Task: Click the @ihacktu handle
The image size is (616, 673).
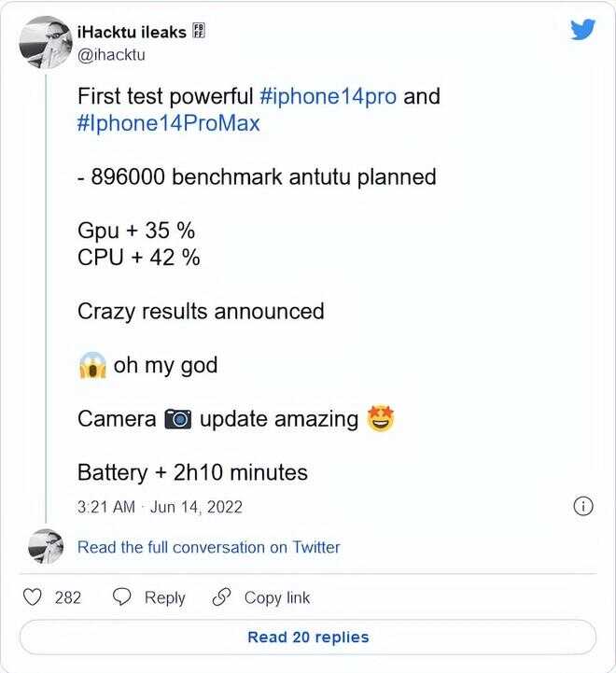Action: click(111, 54)
